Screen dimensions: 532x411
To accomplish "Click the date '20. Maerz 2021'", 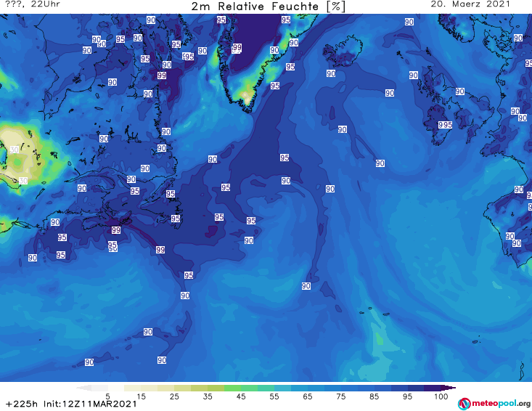I will [470, 4].
